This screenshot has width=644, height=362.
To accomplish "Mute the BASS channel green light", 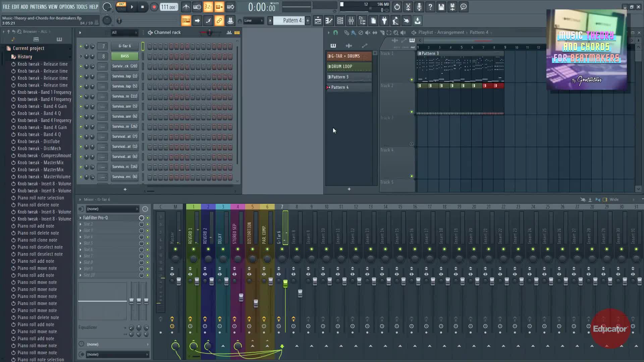I will pyautogui.click(x=80, y=56).
